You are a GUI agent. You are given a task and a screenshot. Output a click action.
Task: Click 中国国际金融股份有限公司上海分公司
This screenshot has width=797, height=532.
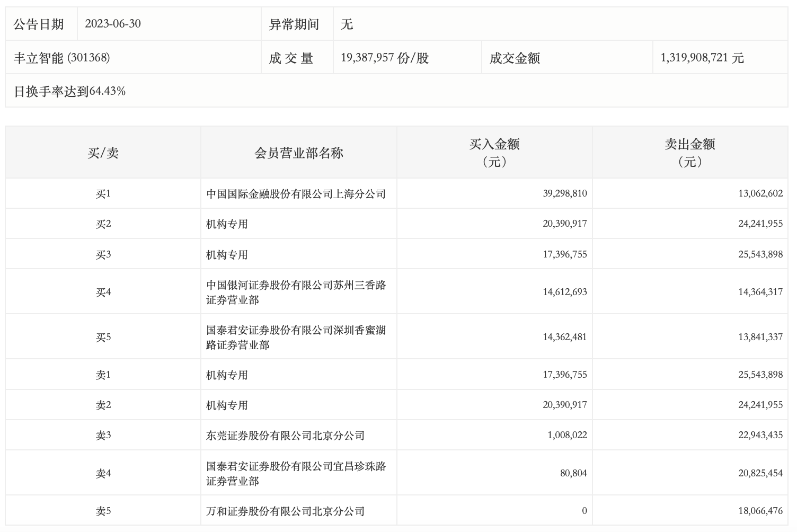pos(296,194)
